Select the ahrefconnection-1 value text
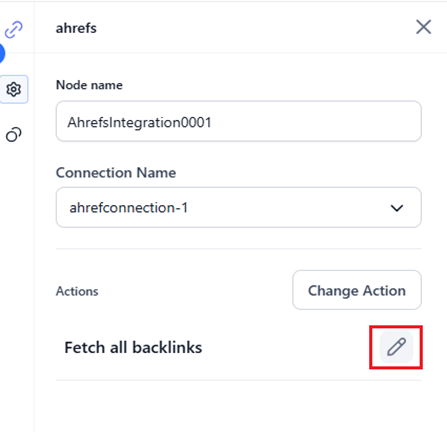447x432 pixels. pyautogui.click(x=128, y=208)
